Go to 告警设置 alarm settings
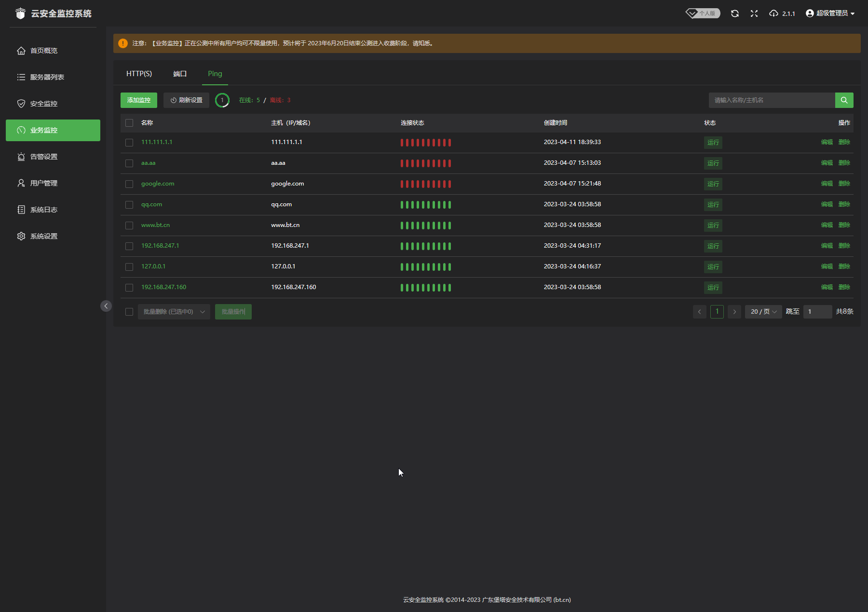The height and width of the screenshot is (612, 868). [x=43, y=157]
